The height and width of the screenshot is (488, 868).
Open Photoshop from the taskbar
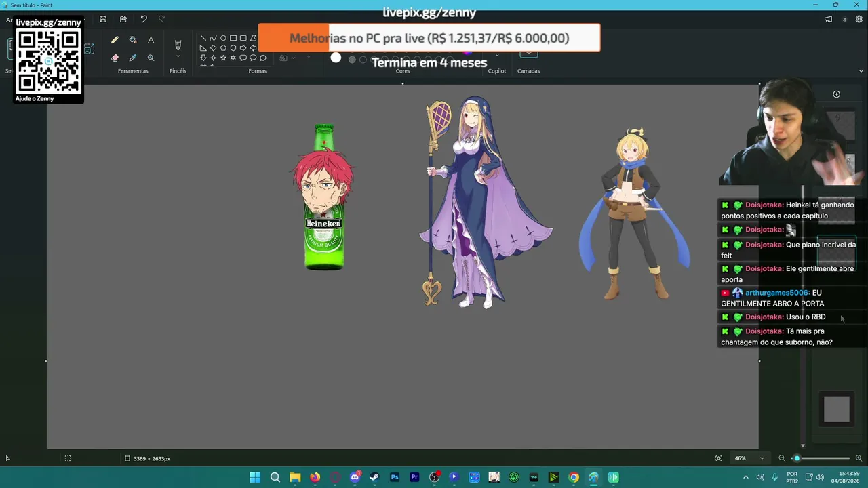pyautogui.click(x=395, y=477)
